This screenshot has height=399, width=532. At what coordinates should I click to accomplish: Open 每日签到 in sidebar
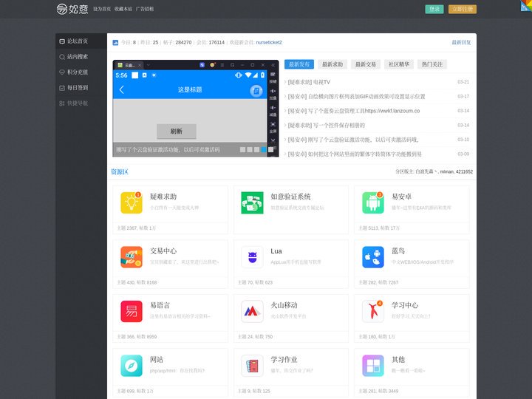81,87
